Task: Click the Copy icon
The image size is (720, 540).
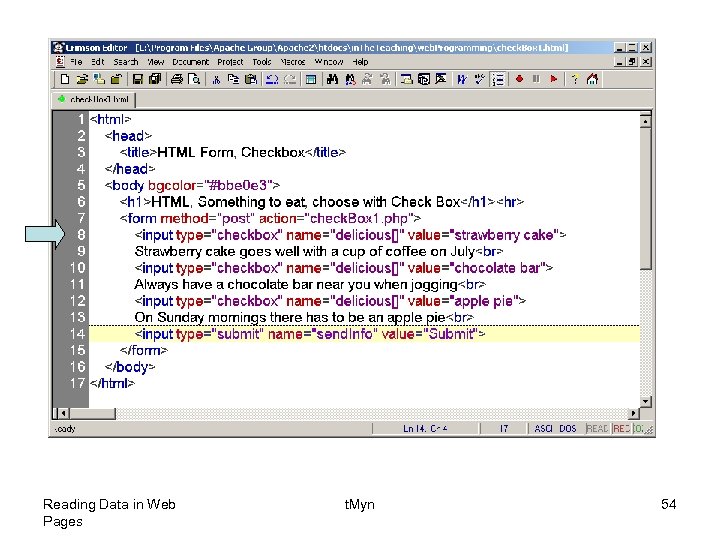Action: pyautogui.click(x=233, y=79)
